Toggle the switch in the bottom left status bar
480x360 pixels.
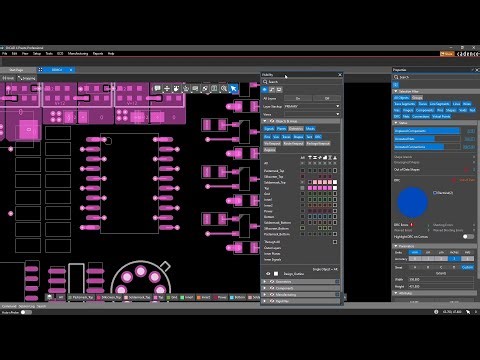(26, 312)
